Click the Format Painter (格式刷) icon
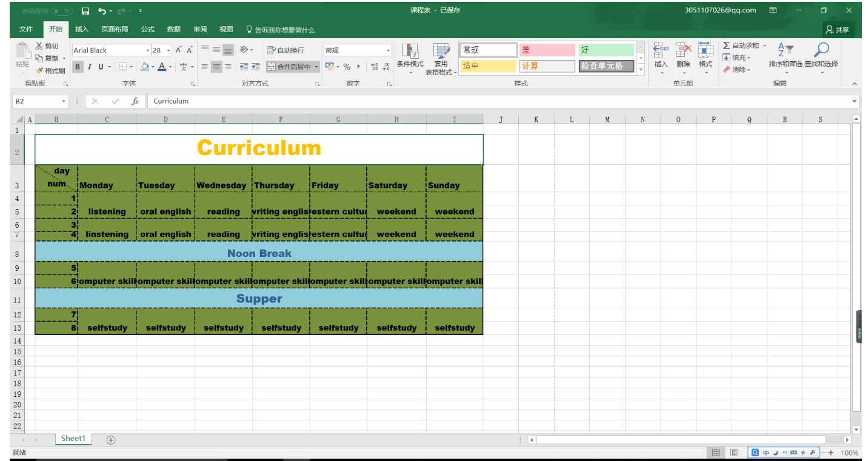Screen dimensions: 868x461 39,70
